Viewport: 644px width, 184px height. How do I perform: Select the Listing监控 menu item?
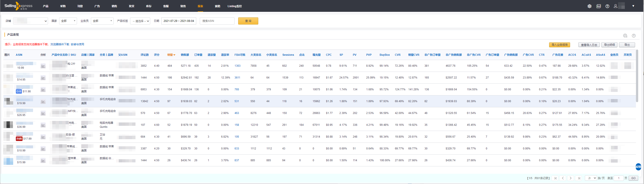[235, 6]
